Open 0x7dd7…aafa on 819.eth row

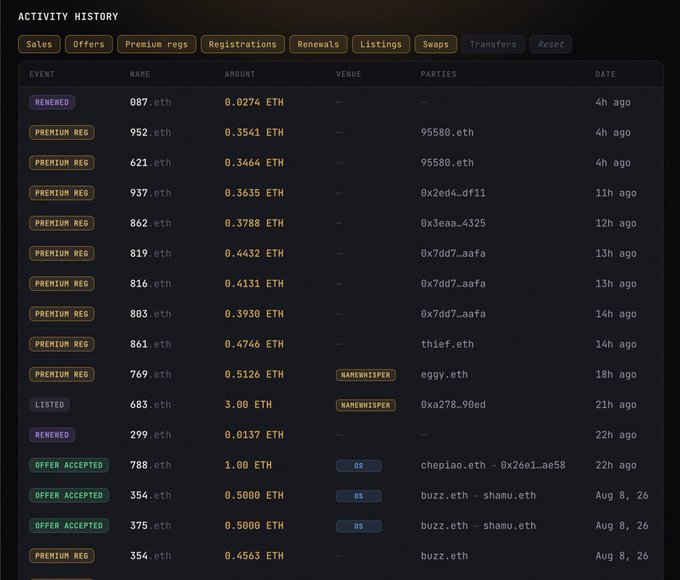click(453, 253)
